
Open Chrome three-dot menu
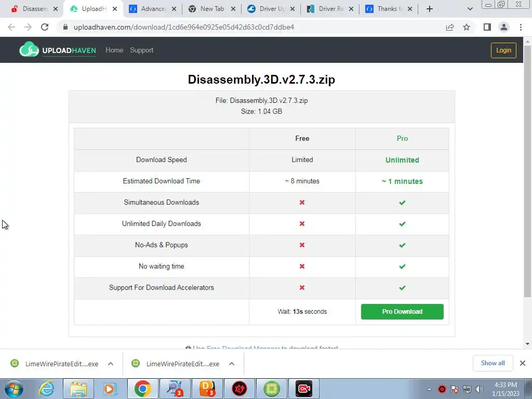tap(521, 27)
